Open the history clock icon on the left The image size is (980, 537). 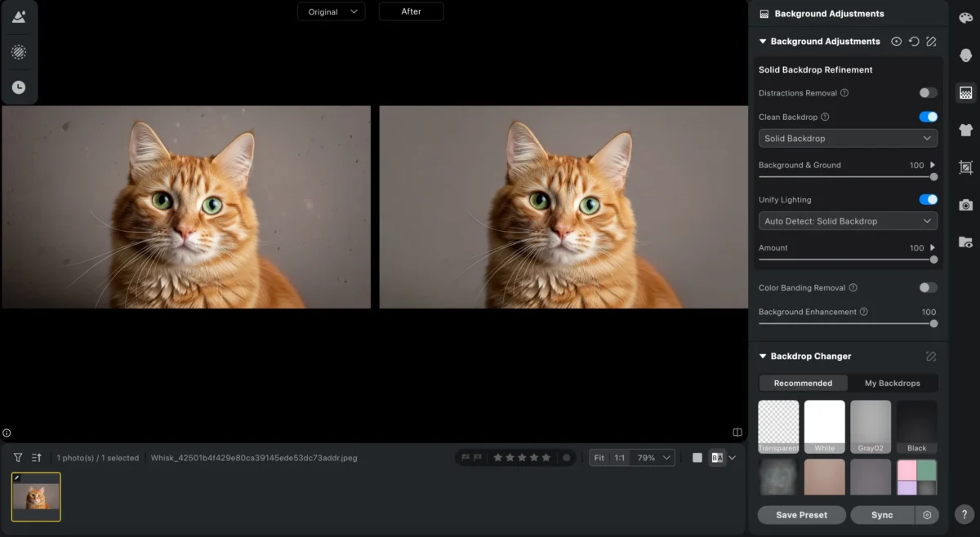point(19,87)
